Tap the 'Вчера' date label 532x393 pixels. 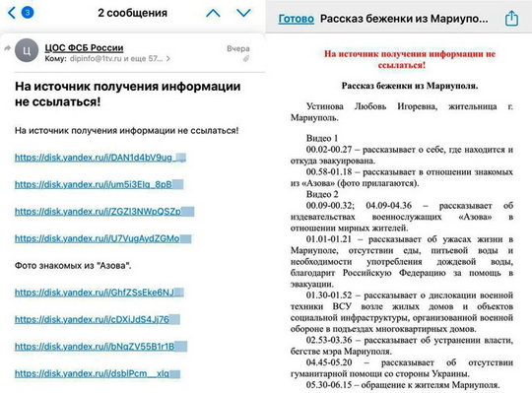(x=238, y=48)
